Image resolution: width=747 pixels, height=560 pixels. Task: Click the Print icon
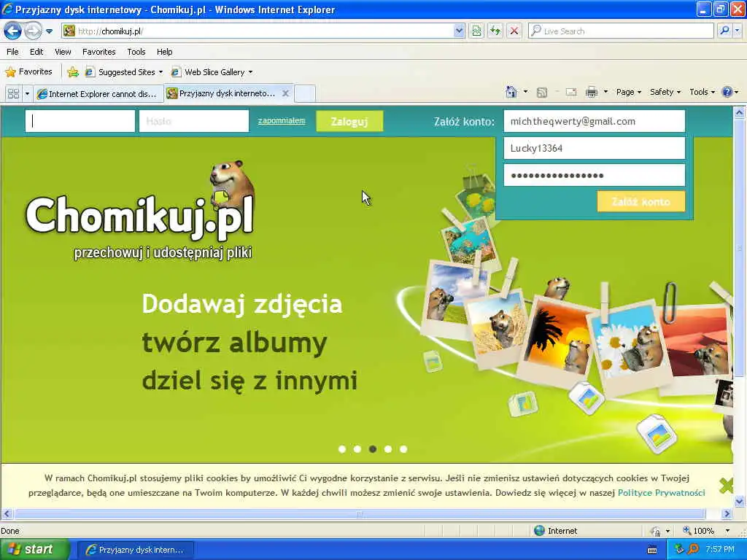pos(591,92)
